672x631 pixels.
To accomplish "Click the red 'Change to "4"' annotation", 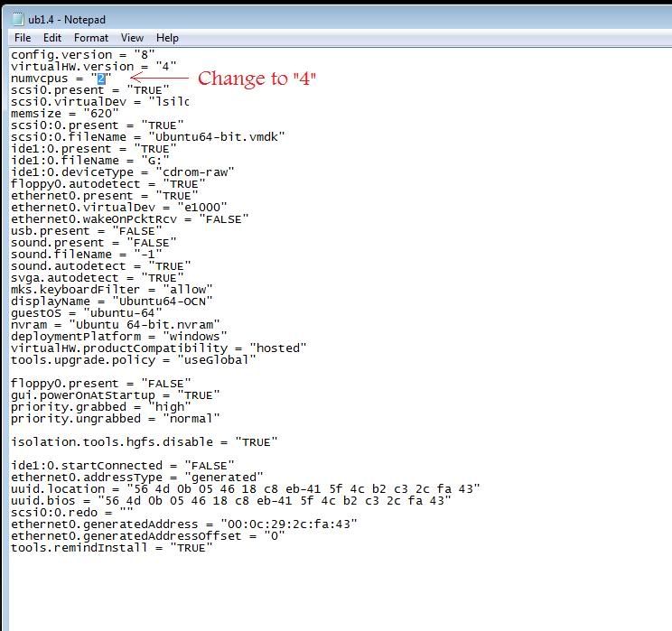I will [x=257, y=79].
